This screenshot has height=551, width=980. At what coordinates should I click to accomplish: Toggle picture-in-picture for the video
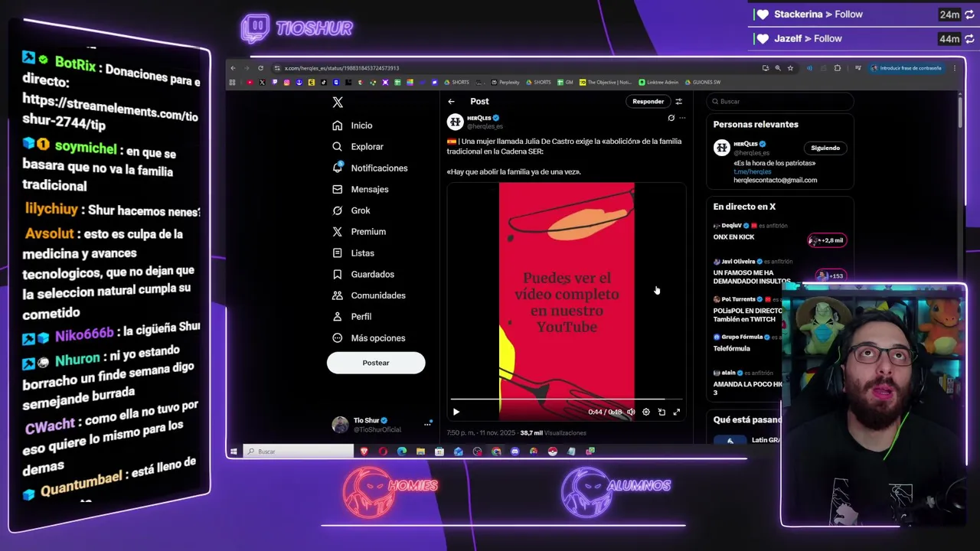click(661, 412)
